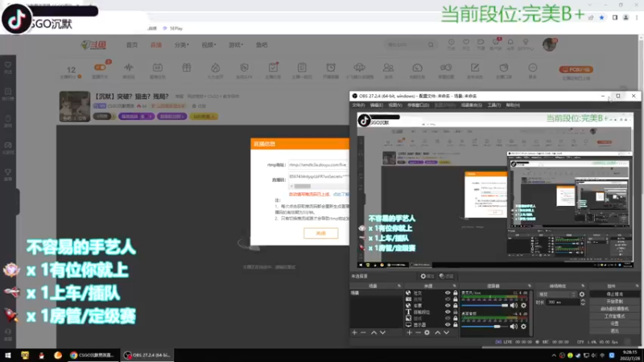Screen dimensions: 644x362
Task: Move scene up in OBS scenes panel
Action: click(x=374, y=332)
